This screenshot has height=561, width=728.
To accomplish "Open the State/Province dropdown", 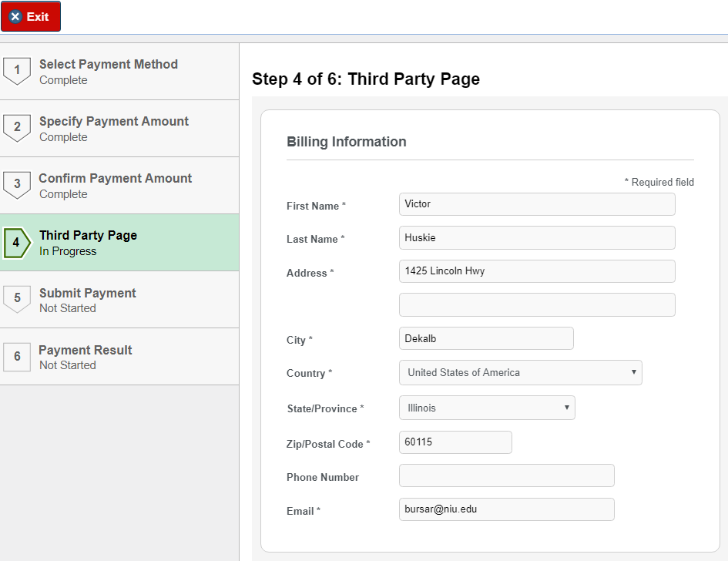I will click(x=486, y=408).
